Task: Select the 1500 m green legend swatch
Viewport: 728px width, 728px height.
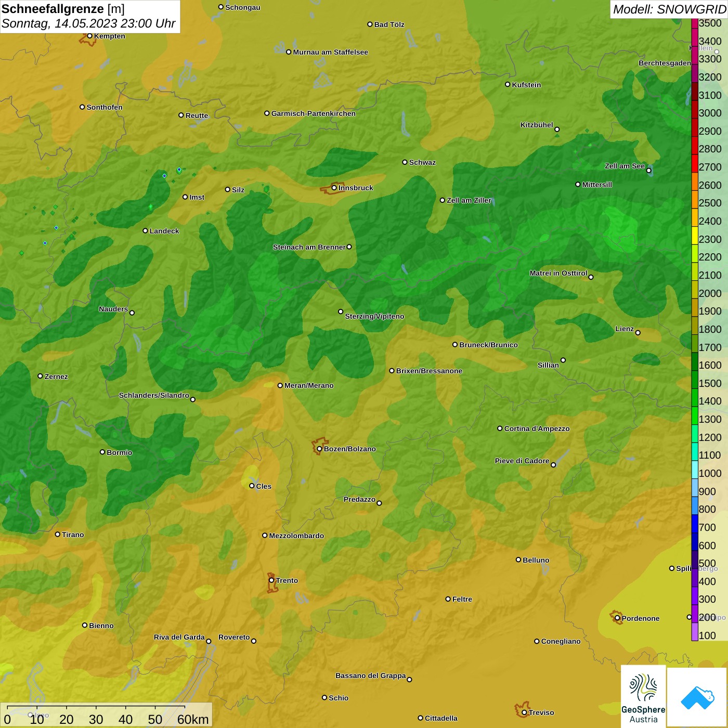Action: click(x=695, y=380)
